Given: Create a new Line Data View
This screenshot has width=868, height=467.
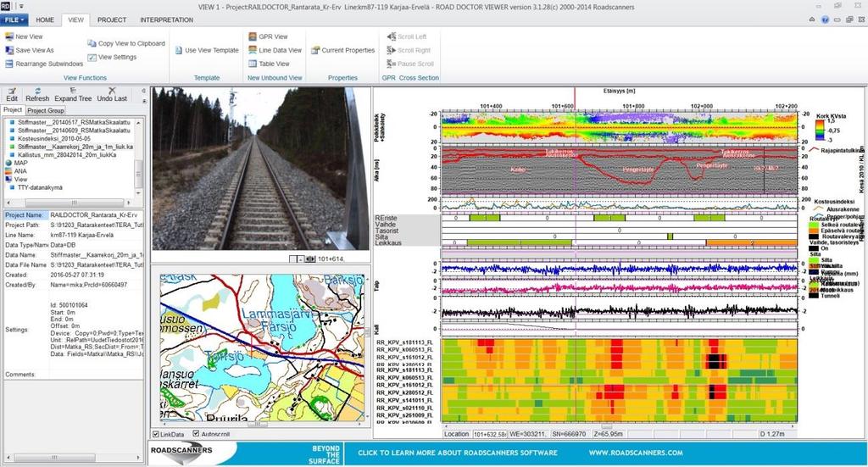Looking at the screenshot, I should point(275,50).
